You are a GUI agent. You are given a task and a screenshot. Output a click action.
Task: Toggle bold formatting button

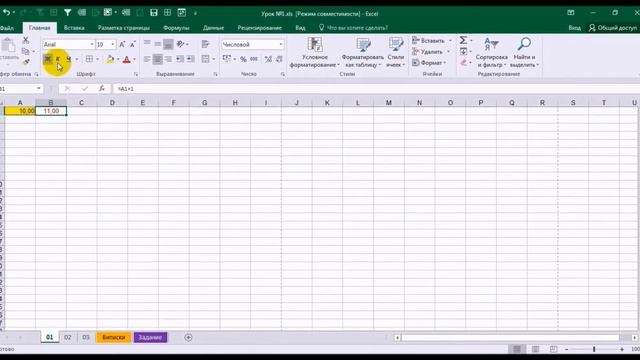48,59
